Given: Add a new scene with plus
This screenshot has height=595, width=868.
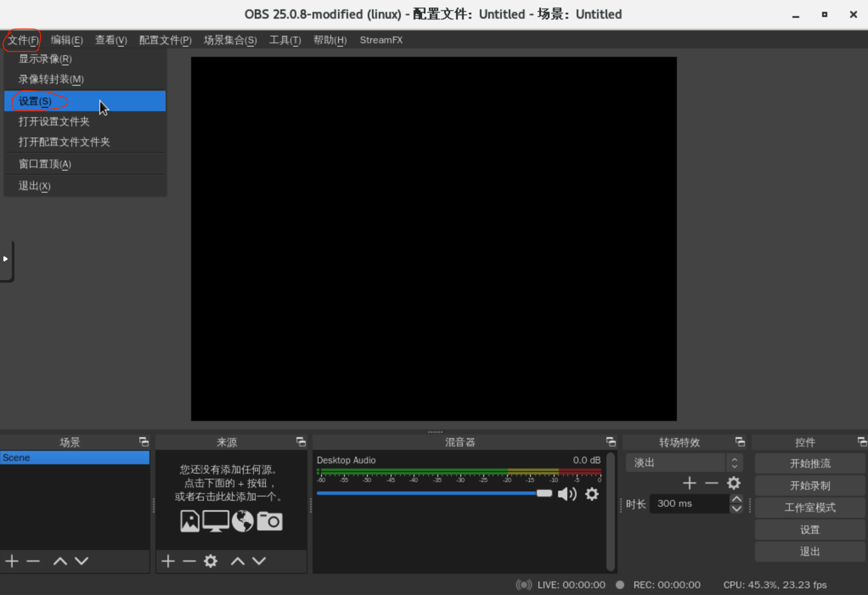Looking at the screenshot, I should 12,561.
